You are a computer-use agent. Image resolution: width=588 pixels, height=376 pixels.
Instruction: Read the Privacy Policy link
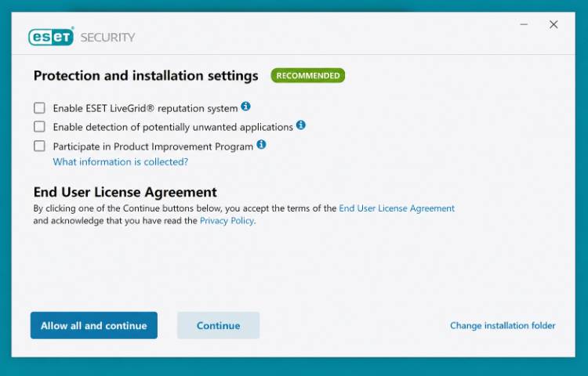[x=227, y=221]
